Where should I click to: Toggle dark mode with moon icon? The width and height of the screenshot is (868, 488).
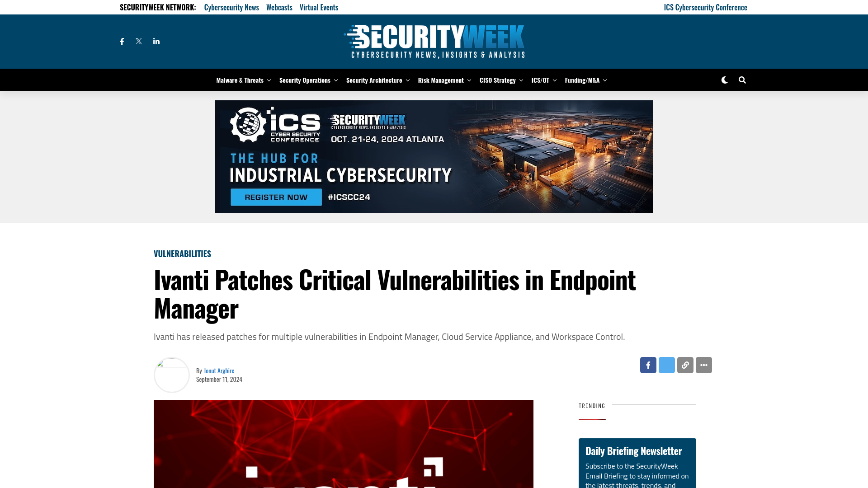coord(724,80)
